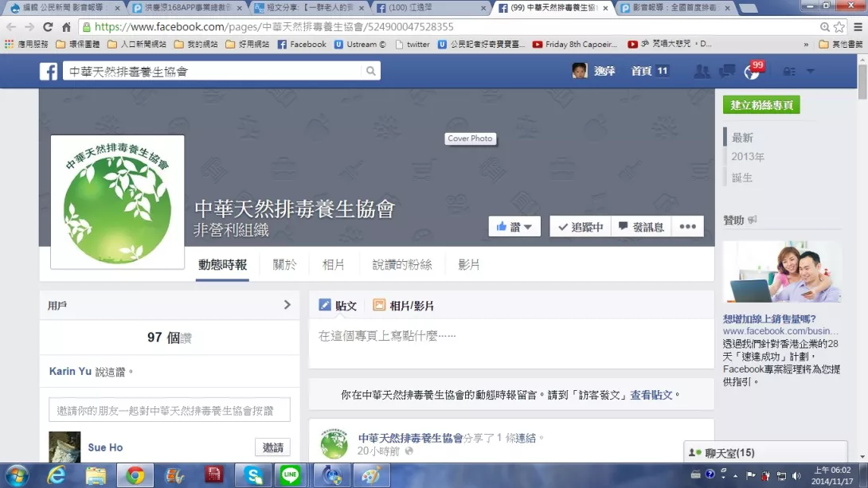Click the invite friends input field

[x=170, y=411]
